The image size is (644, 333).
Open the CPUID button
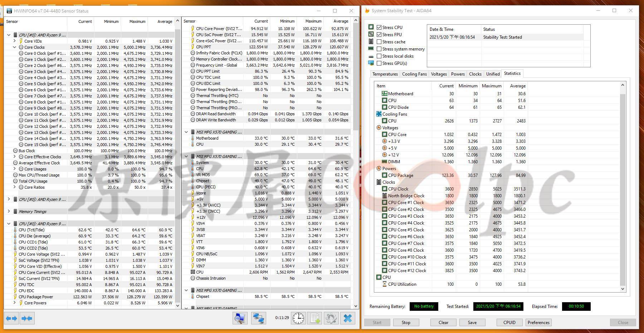point(509,322)
